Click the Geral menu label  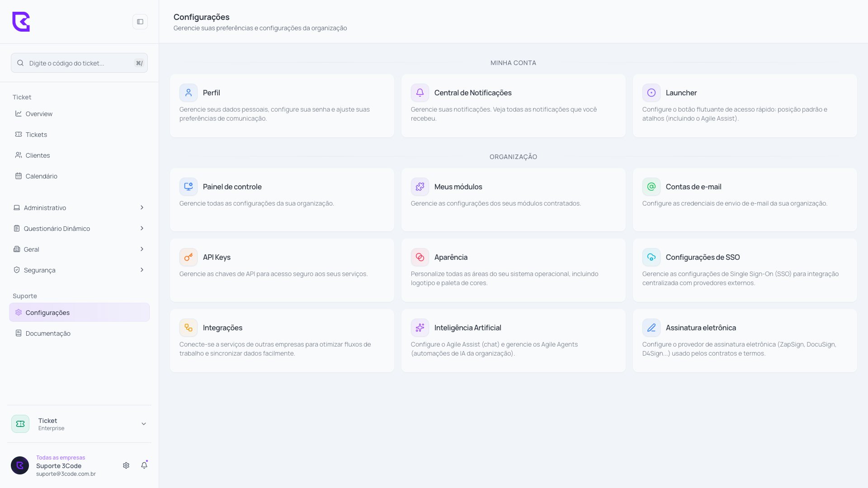click(32, 249)
